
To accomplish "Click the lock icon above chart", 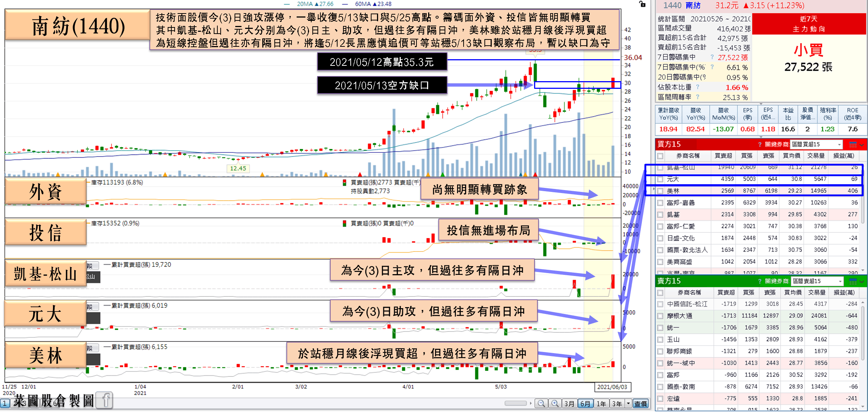I will [x=642, y=4].
